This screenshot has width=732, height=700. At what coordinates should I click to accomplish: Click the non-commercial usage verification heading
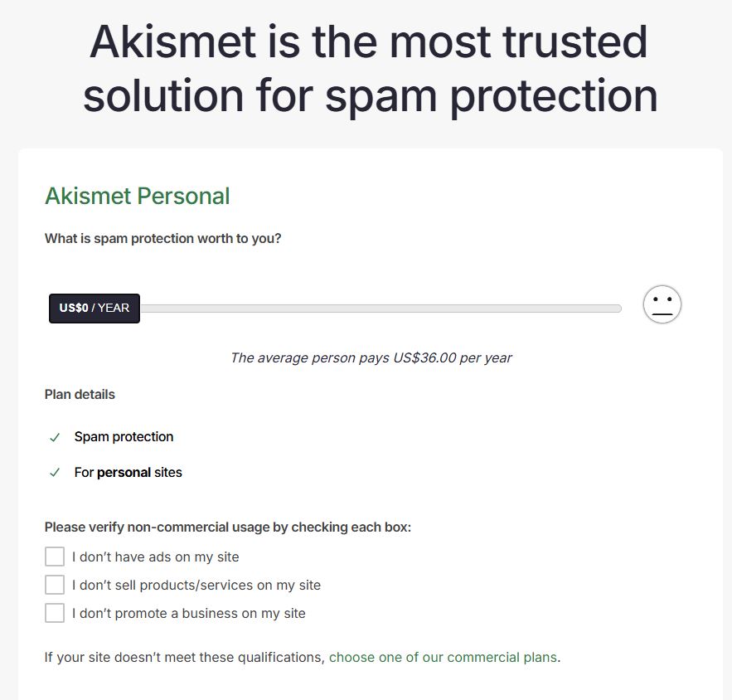[x=226, y=527]
